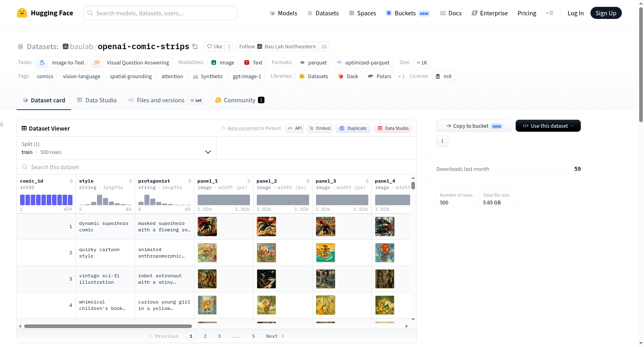Open the Community tab
Viewport: 644px width, 347px height.
(239, 100)
